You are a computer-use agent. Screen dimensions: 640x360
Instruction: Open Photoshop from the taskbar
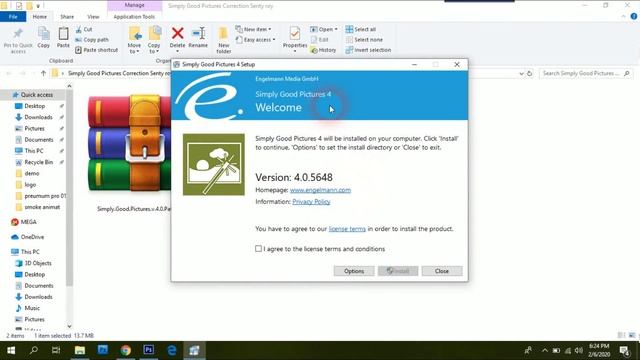tap(149, 350)
